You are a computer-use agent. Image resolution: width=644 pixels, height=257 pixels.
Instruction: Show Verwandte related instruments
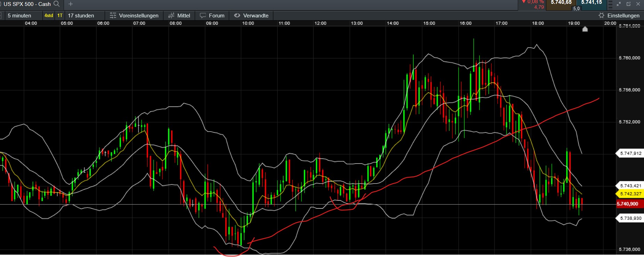[x=251, y=15]
